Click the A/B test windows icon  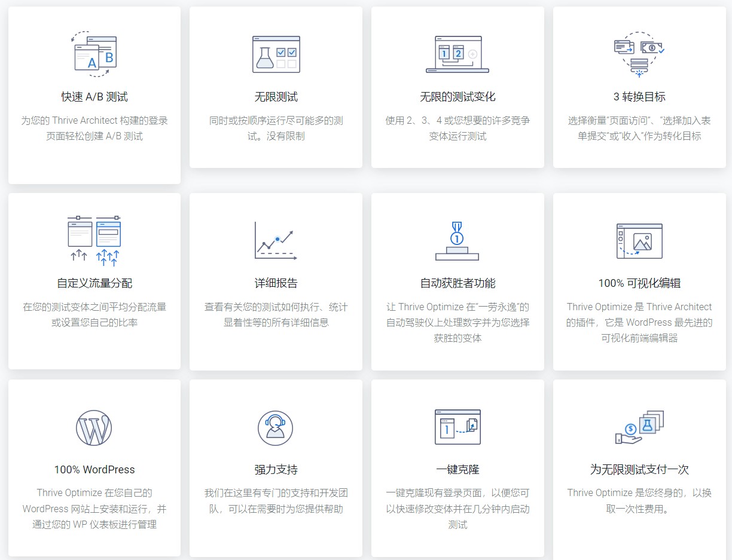tap(94, 54)
